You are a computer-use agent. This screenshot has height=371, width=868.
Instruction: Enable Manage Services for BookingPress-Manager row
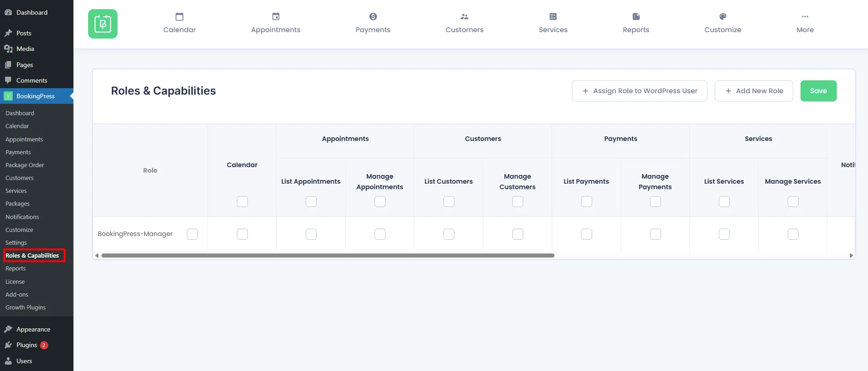[793, 234]
